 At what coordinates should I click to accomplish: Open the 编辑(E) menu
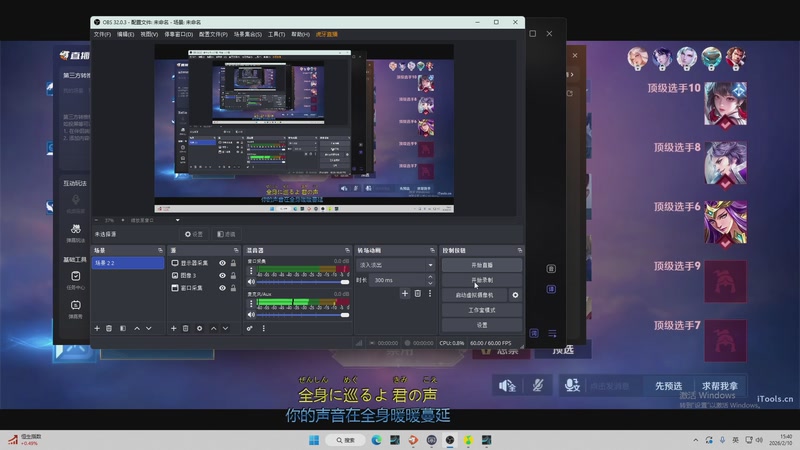126,34
